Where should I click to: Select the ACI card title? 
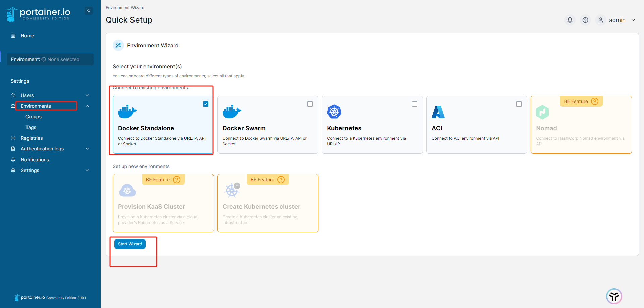coord(437,128)
